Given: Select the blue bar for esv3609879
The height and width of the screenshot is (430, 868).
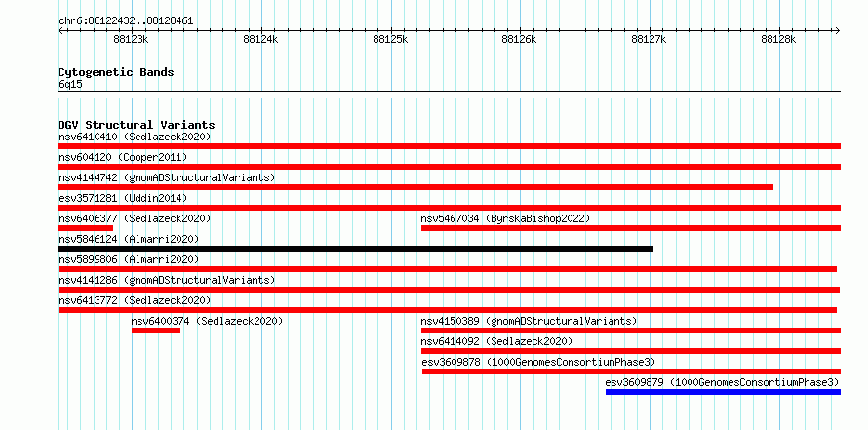Looking at the screenshot, I should (723, 392).
